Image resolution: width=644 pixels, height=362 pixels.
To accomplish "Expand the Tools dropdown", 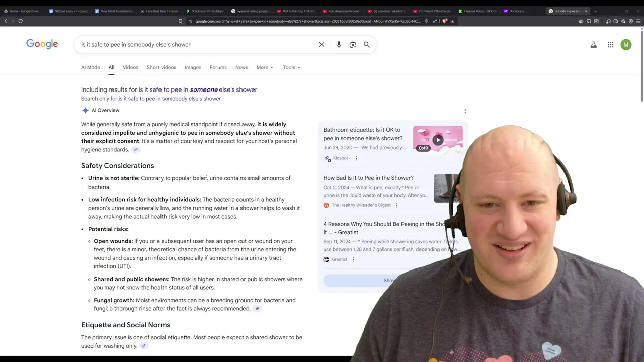I will (291, 67).
